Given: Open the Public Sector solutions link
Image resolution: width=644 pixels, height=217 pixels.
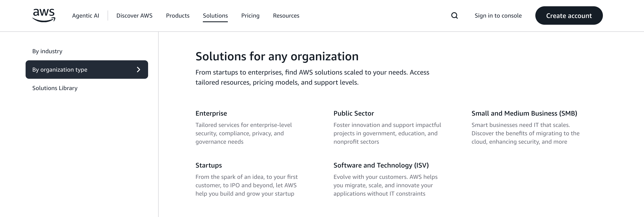Looking at the screenshot, I should point(353,113).
